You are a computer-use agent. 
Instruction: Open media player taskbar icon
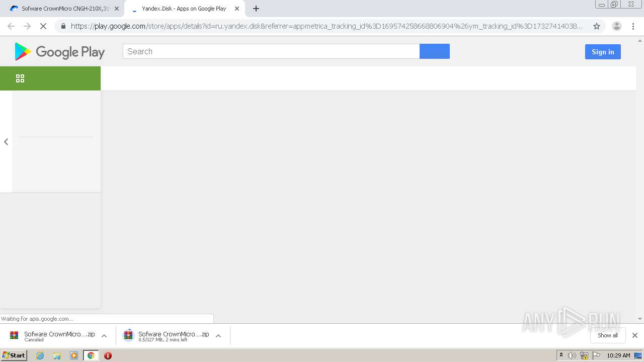(74, 355)
